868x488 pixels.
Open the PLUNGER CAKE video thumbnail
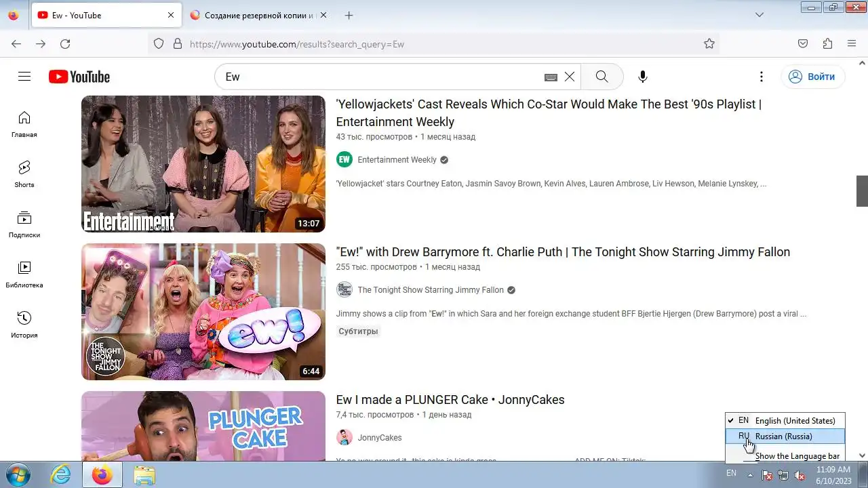coord(203,426)
